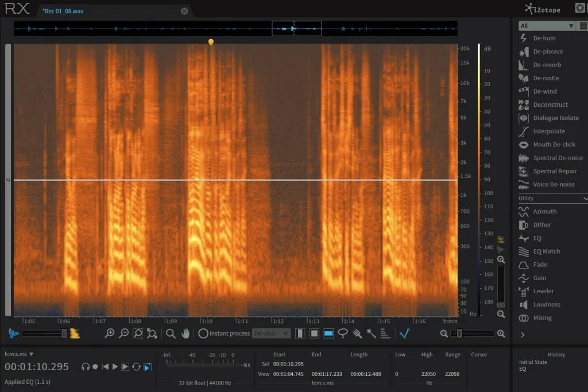The width and height of the screenshot is (588, 392).
Task: Open the De-reverb module
Action: point(540,65)
